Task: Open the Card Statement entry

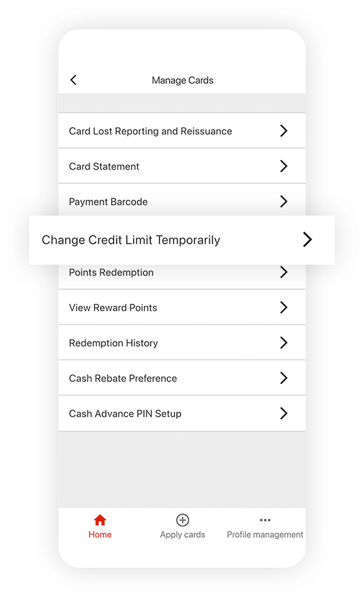Action: coord(182,166)
